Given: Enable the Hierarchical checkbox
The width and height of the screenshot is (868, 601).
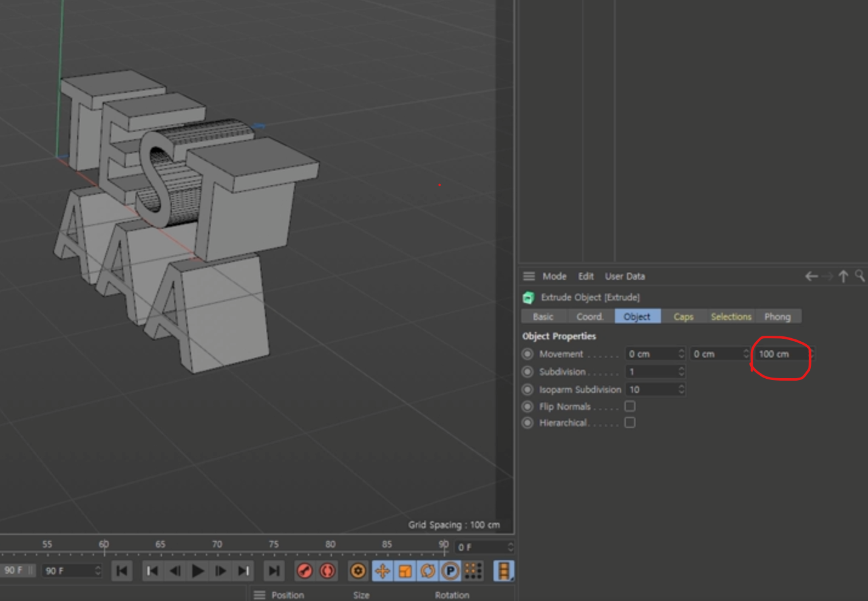Looking at the screenshot, I should [x=630, y=423].
